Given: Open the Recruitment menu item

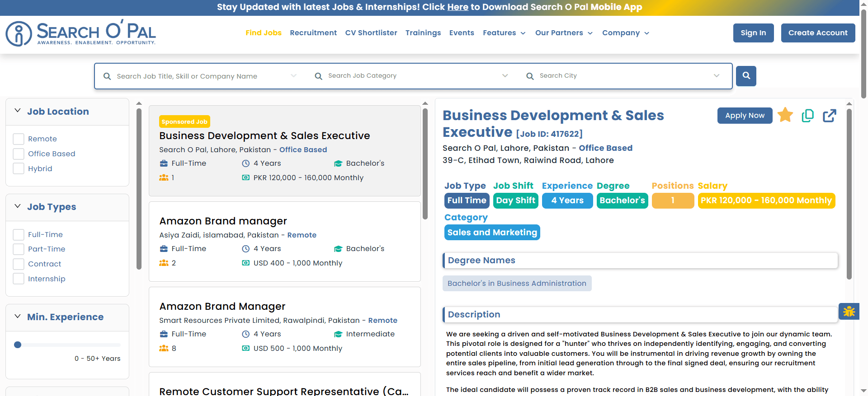Looking at the screenshot, I should coord(313,33).
